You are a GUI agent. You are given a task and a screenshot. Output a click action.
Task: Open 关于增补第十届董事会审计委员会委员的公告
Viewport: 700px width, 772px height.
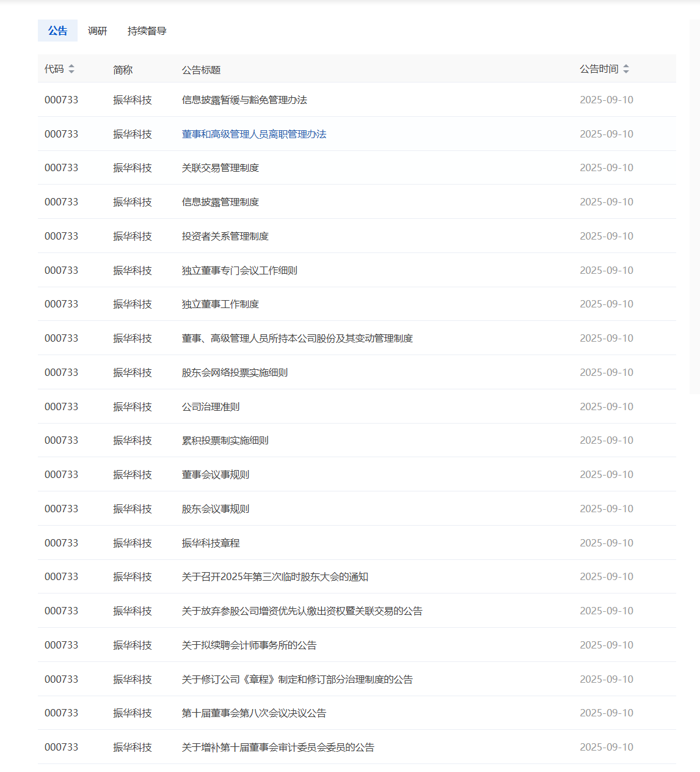click(x=278, y=747)
